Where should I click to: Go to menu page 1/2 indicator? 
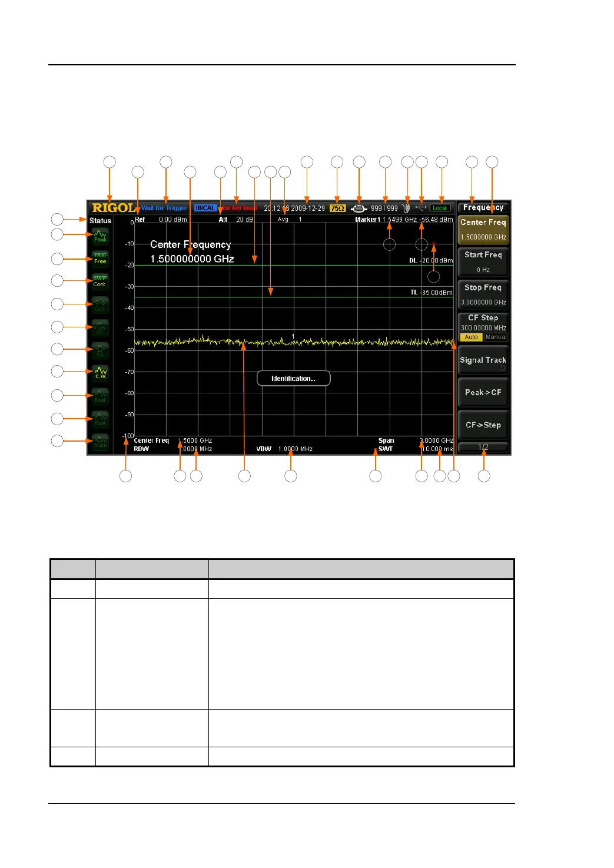pos(483,448)
